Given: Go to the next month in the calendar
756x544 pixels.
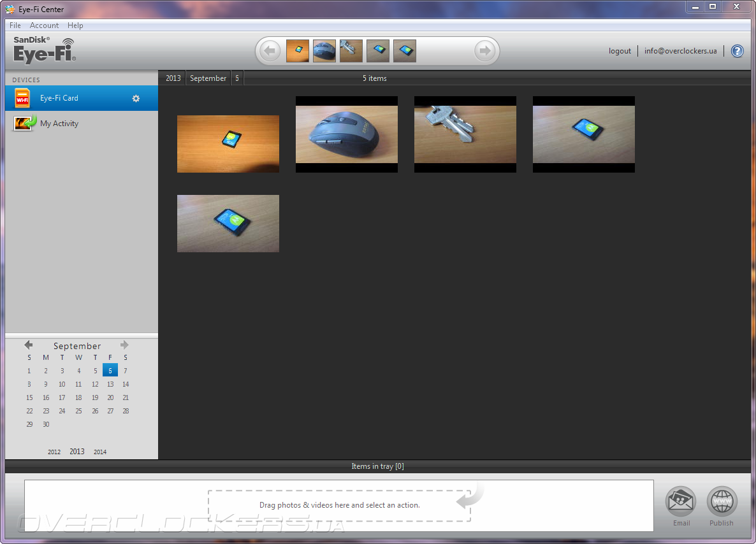Looking at the screenshot, I should [124, 345].
